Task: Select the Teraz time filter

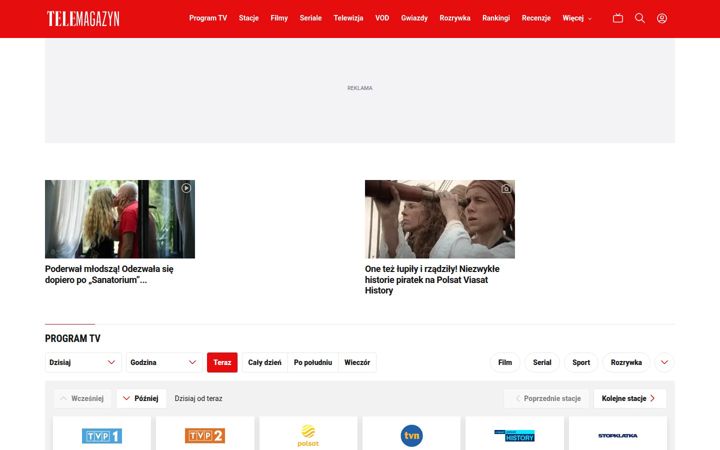Action: (x=222, y=362)
